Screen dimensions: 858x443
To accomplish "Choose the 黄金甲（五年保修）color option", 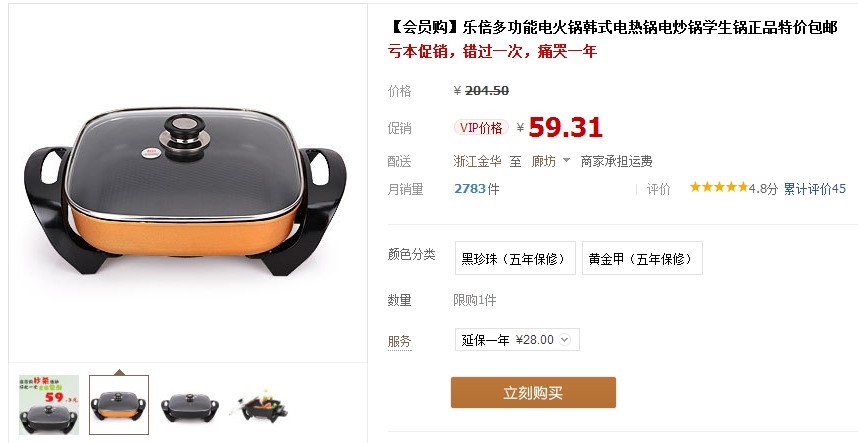I will click(x=642, y=258).
